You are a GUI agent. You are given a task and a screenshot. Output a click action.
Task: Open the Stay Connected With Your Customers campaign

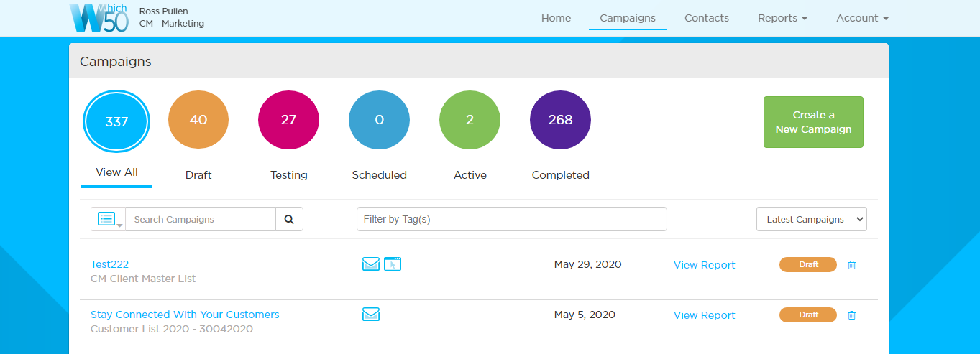pos(185,315)
